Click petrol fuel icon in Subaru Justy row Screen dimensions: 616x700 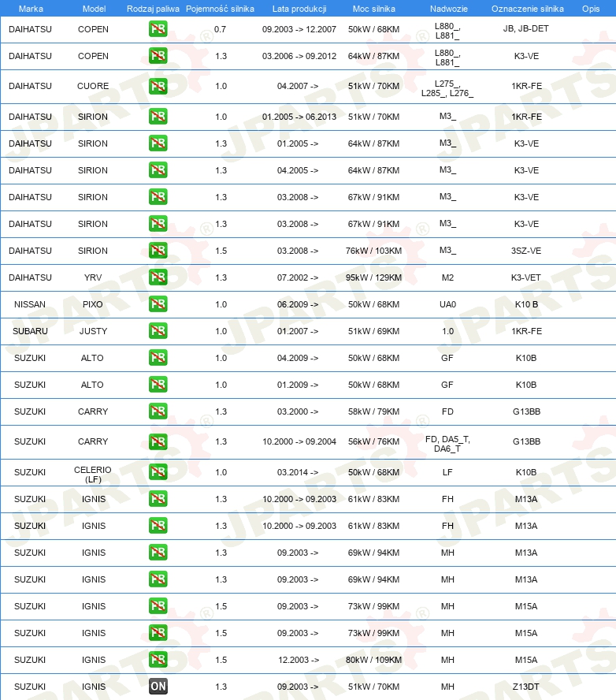click(x=158, y=331)
